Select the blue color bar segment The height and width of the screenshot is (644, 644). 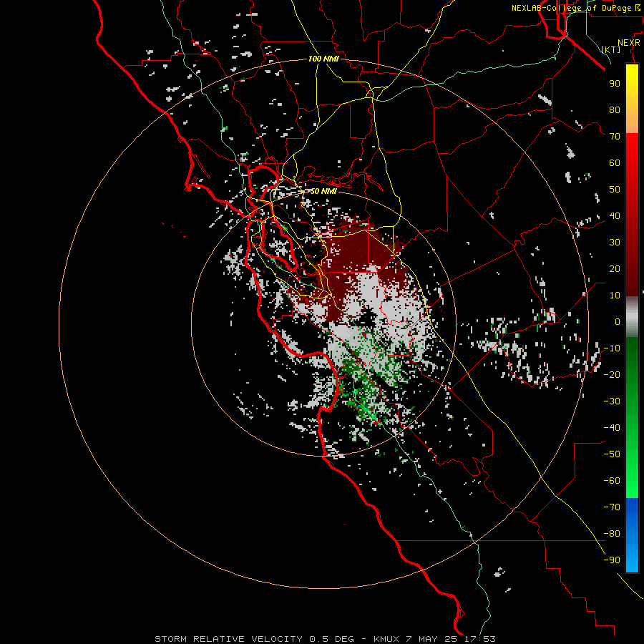coord(632,535)
